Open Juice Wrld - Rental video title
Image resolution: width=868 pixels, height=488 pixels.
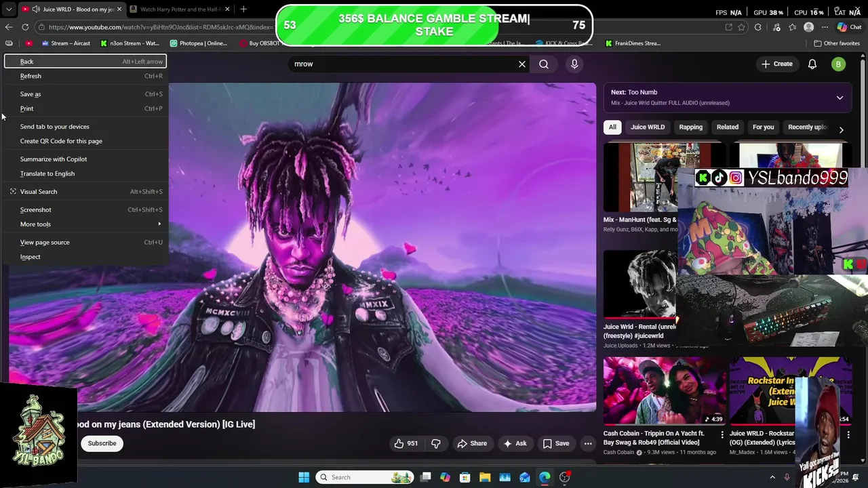click(639, 331)
